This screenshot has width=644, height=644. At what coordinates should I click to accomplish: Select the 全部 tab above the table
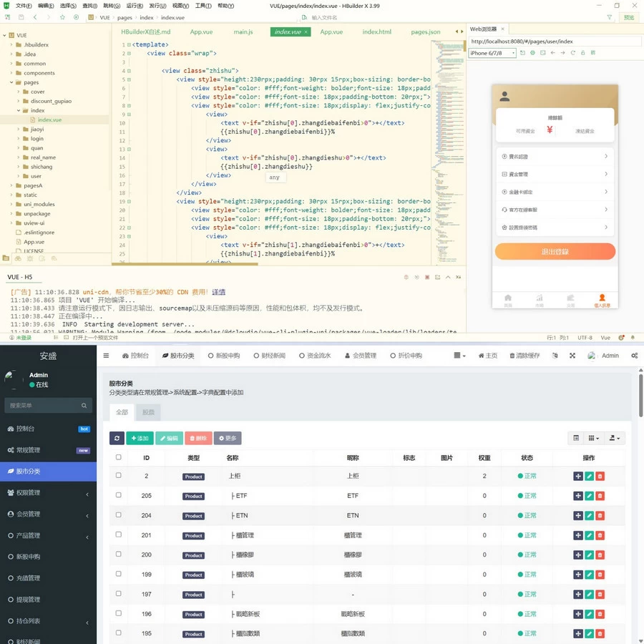122,412
